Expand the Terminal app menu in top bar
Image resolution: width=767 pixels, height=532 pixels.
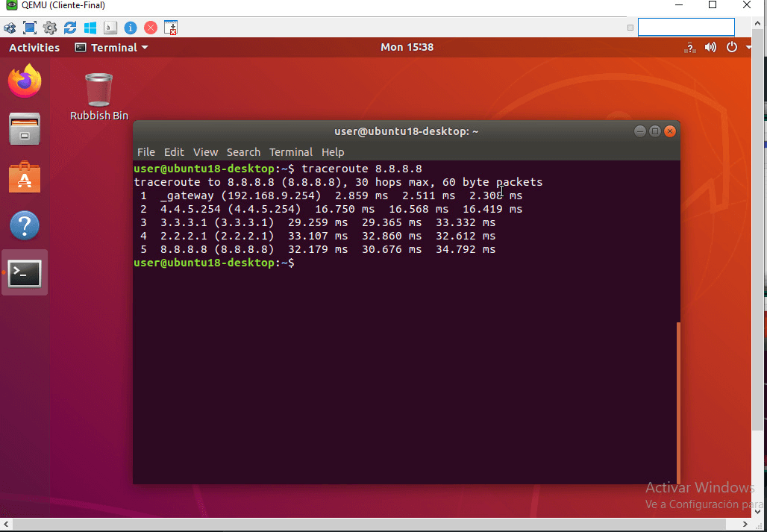tap(111, 47)
